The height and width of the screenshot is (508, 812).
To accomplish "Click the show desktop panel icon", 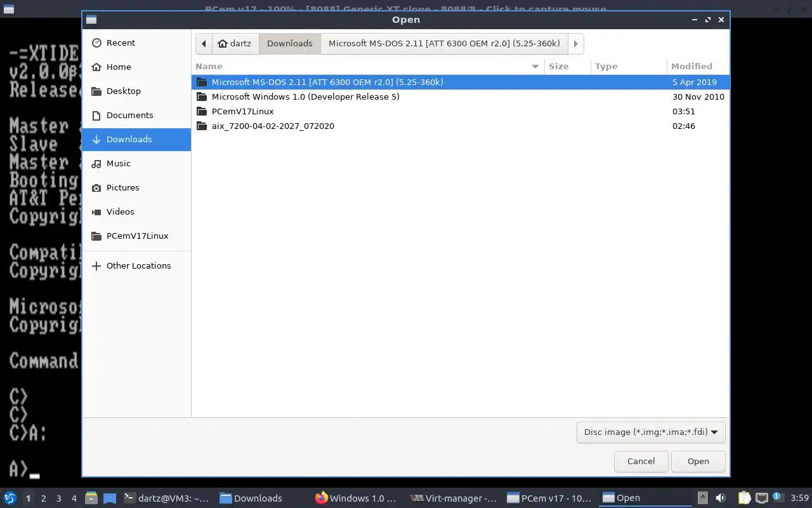I will [x=110, y=498].
